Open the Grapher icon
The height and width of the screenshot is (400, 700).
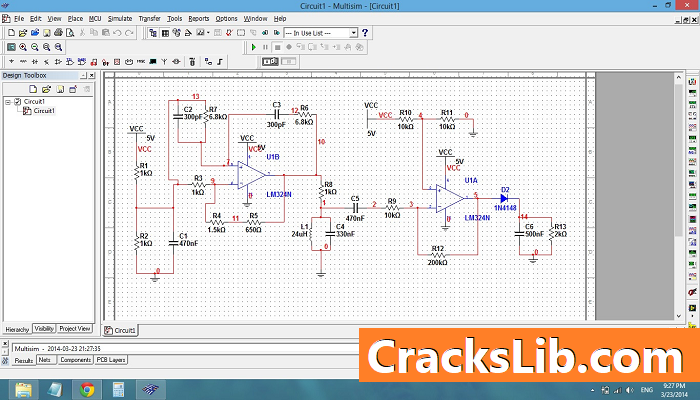[200, 33]
